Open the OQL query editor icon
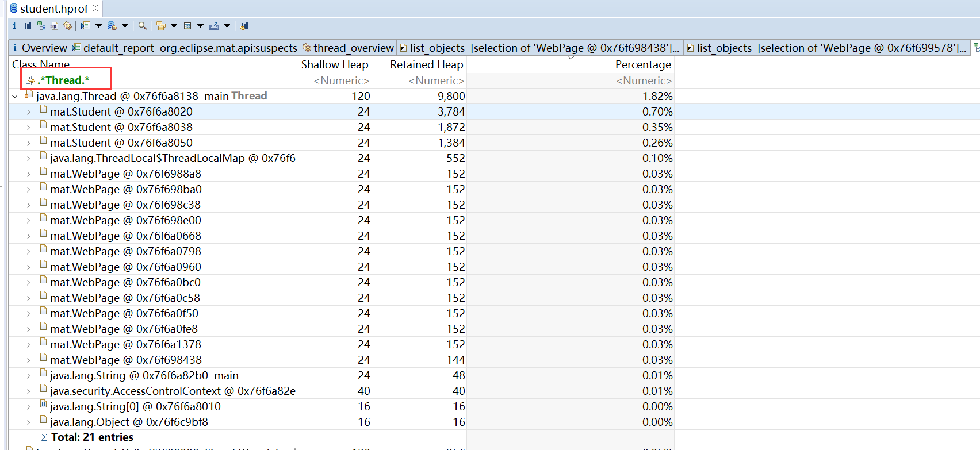 (54, 26)
